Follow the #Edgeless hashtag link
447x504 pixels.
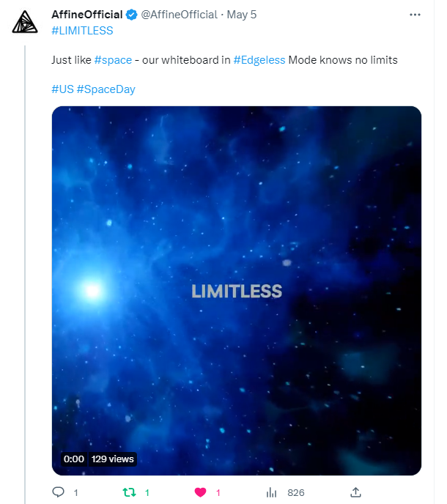[259, 60]
